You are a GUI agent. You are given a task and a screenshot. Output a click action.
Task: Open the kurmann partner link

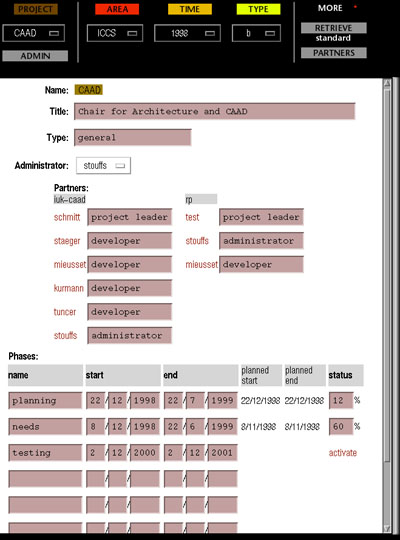click(x=69, y=288)
